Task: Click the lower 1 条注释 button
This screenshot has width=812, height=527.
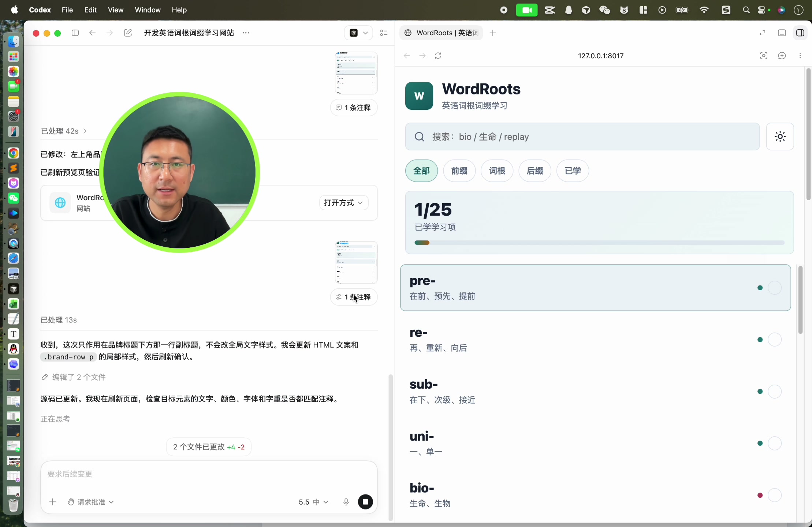Action: click(354, 297)
